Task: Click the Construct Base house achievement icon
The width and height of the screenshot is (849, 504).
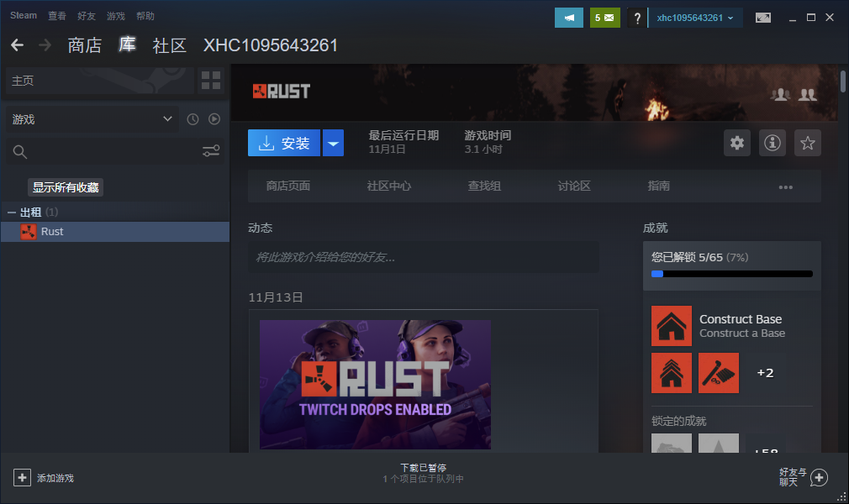Action: (672, 326)
